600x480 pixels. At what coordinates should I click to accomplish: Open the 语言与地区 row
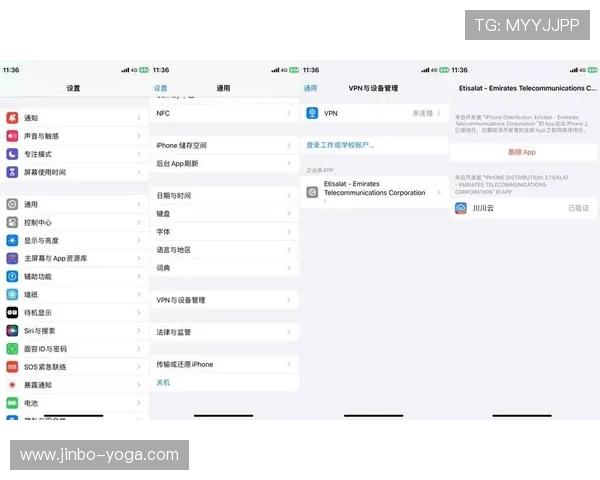point(223,250)
